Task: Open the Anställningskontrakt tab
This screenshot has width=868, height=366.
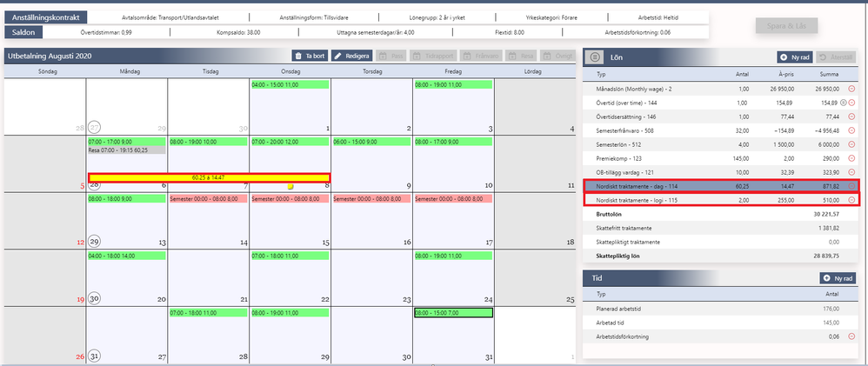Action: [46, 17]
